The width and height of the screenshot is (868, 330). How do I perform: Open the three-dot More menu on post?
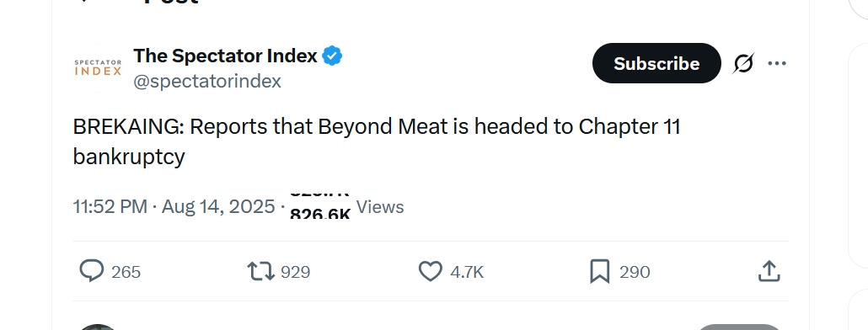pos(777,64)
